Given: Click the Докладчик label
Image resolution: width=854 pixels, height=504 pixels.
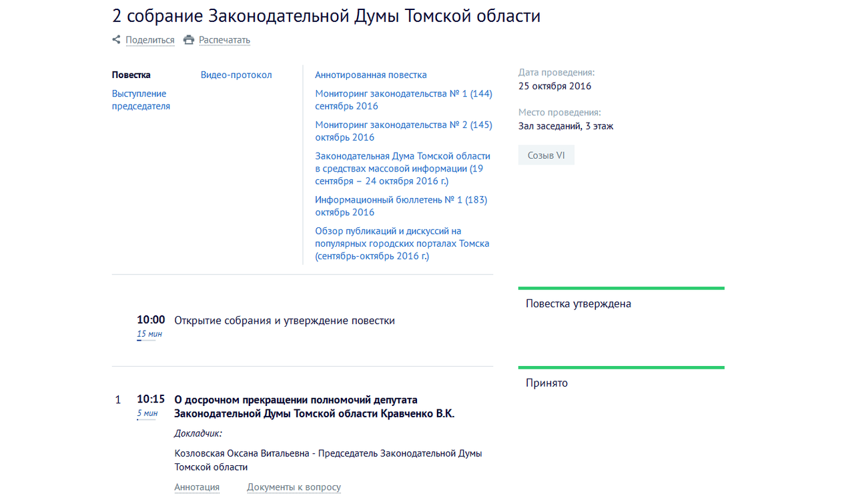Looking at the screenshot, I should tap(198, 434).
